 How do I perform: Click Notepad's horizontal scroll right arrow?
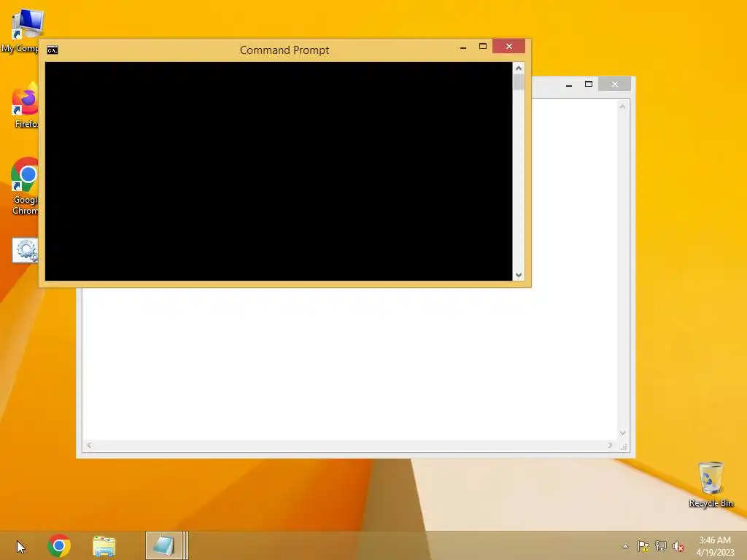pos(610,446)
